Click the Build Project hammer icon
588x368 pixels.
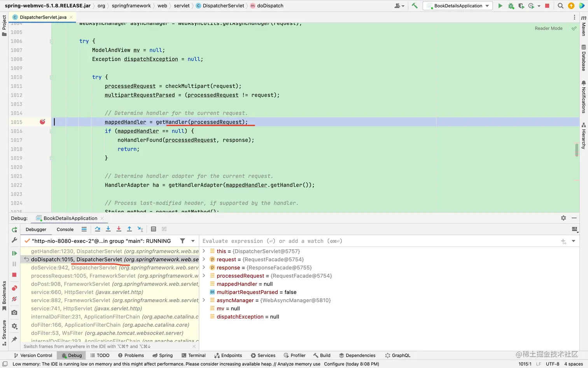pyautogui.click(x=415, y=6)
